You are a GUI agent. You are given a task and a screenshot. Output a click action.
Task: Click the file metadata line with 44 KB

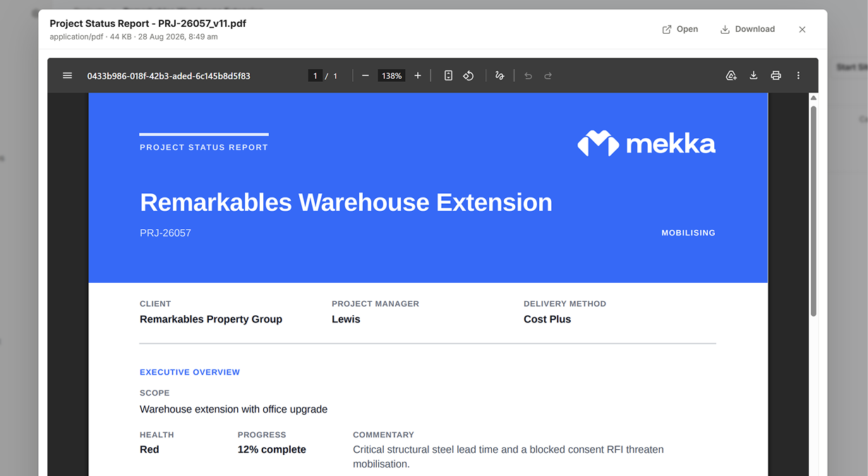(x=133, y=37)
